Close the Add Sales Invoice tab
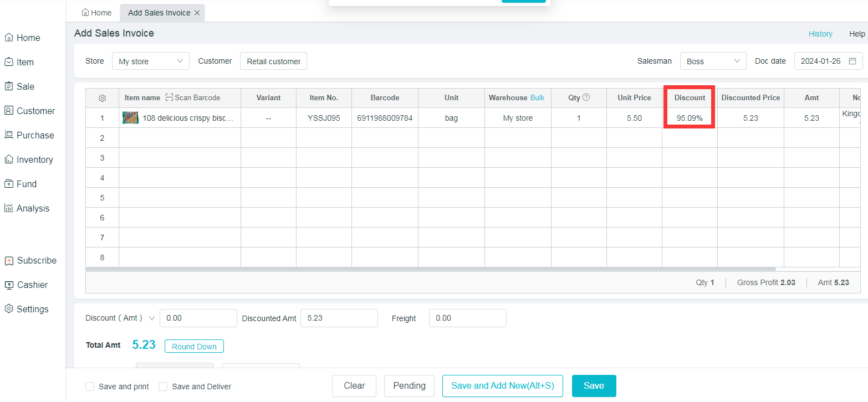 (x=197, y=13)
